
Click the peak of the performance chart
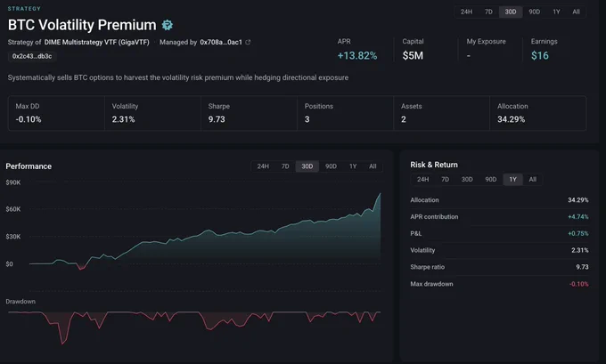point(380,194)
